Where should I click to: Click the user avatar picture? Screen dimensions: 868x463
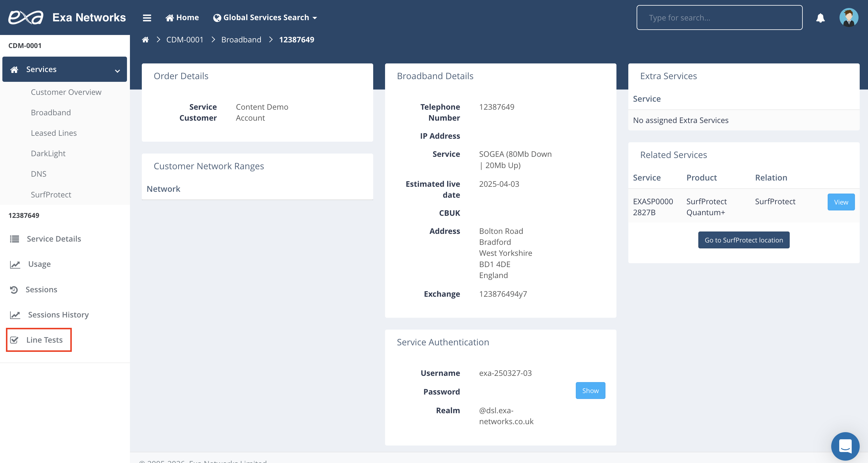pyautogui.click(x=848, y=17)
